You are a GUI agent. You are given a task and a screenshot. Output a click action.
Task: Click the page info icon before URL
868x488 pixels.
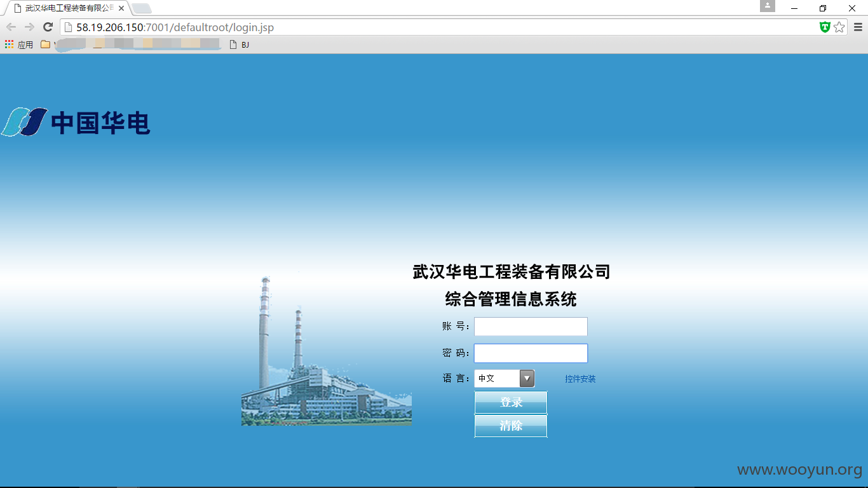tap(68, 27)
